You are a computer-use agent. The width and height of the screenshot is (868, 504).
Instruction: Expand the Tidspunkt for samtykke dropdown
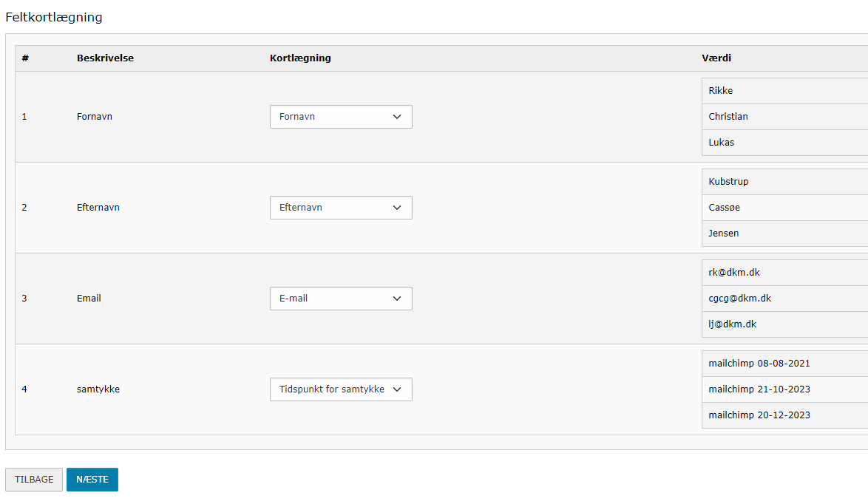341,389
